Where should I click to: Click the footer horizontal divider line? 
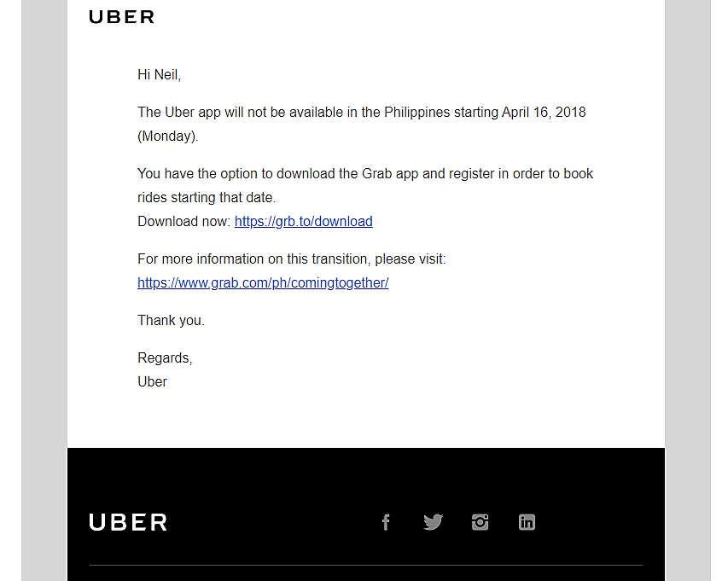click(365, 565)
